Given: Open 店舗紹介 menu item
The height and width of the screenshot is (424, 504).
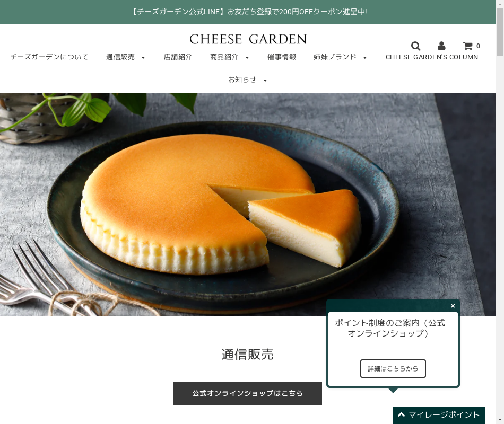Looking at the screenshot, I should tap(178, 57).
